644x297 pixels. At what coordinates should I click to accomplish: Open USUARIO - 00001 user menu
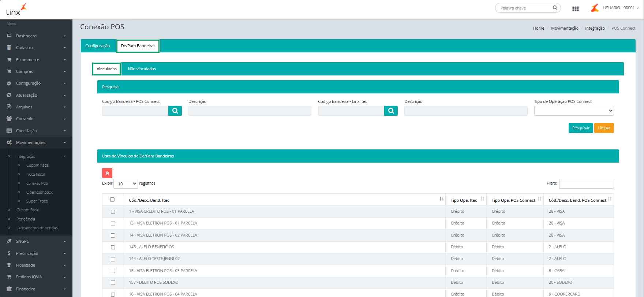[621, 8]
